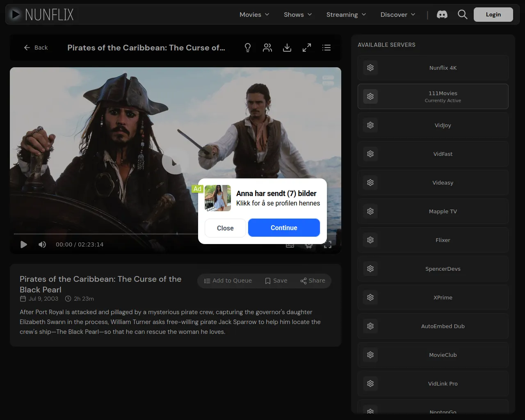
Task: Open gear settings for Flixer server
Action: tap(370, 240)
